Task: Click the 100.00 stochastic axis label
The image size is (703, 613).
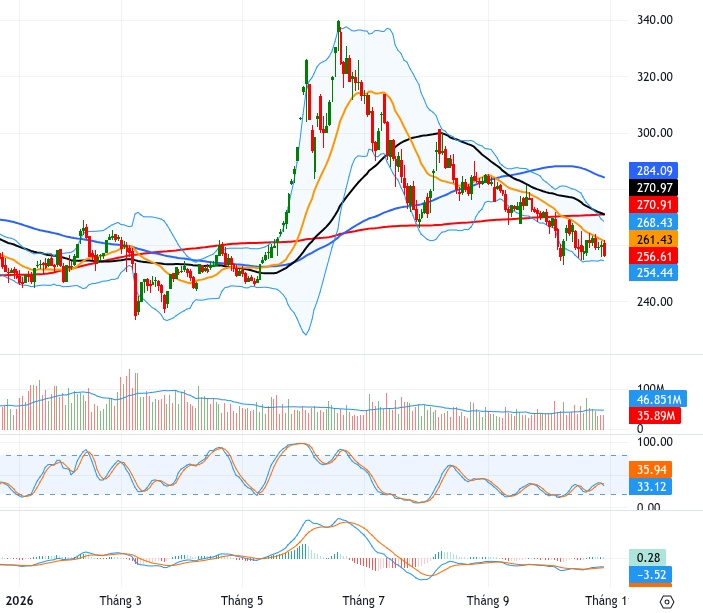Action: point(655,442)
